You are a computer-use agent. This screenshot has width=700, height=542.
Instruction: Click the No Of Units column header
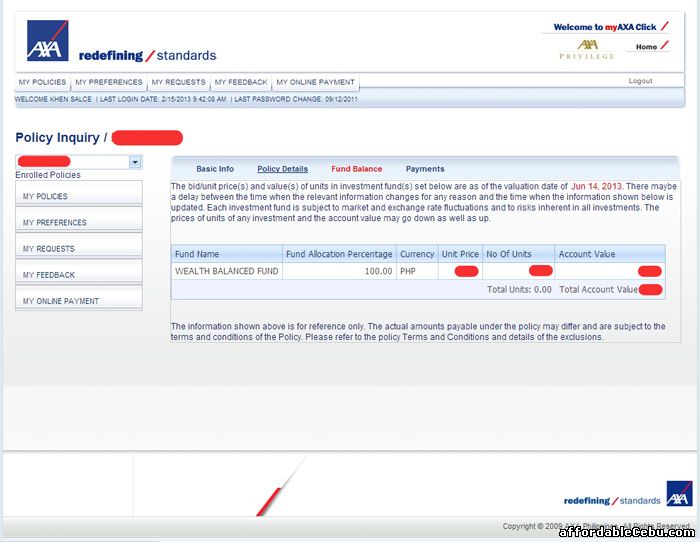coord(518,254)
